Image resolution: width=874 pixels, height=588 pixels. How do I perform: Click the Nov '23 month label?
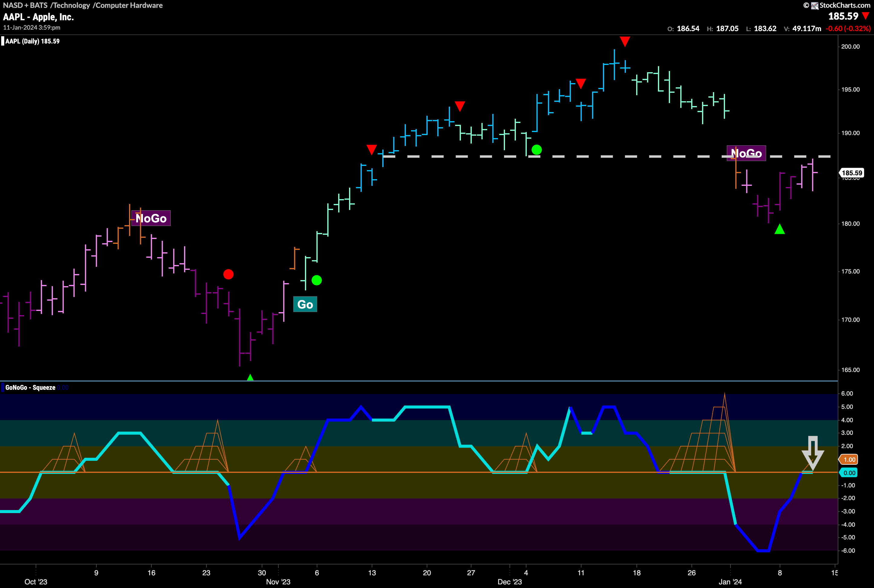point(278,582)
